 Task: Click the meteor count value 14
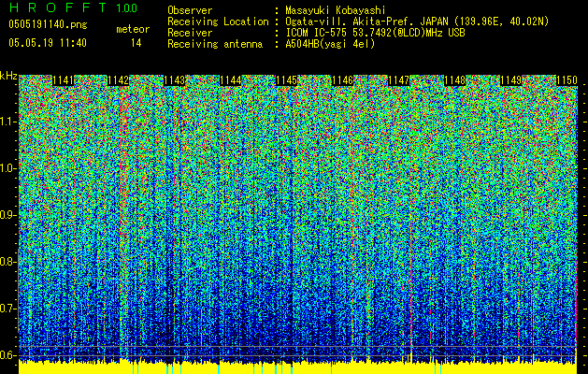pos(136,43)
